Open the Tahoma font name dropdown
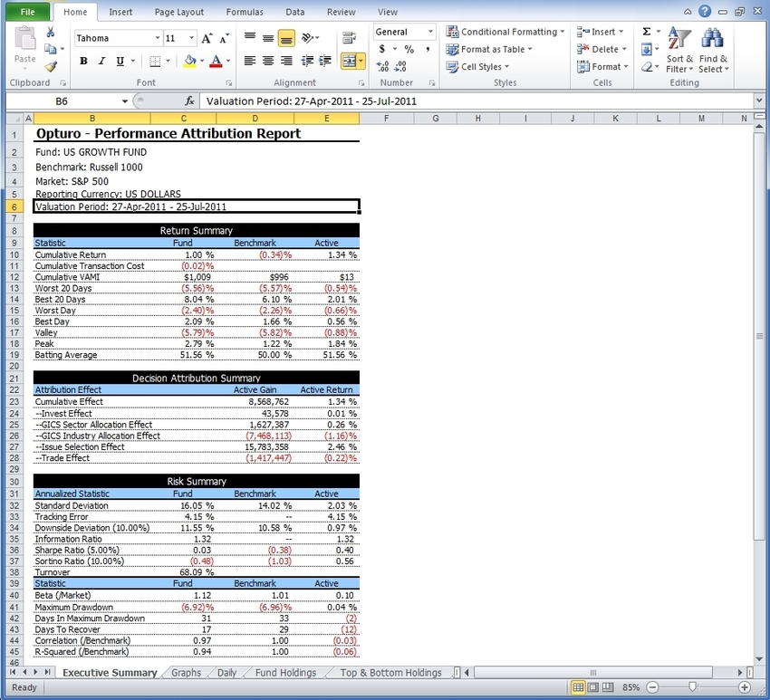The height and width of the screenshot is (700, 770). (x=156, y=39)
